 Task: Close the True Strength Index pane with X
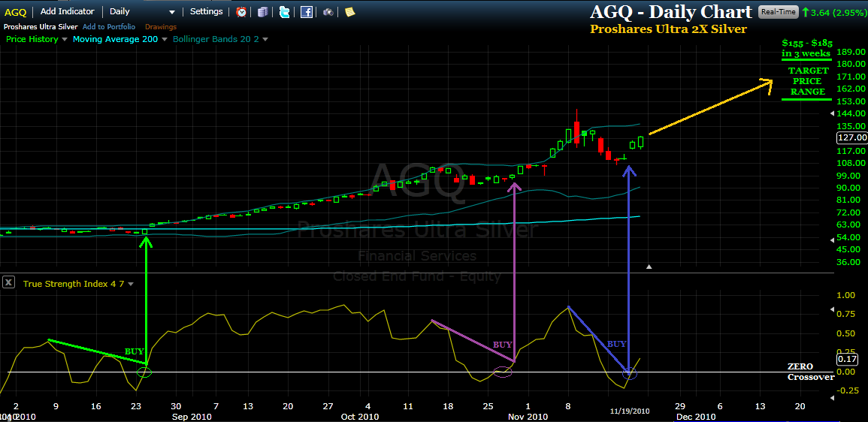pos(8,282)
